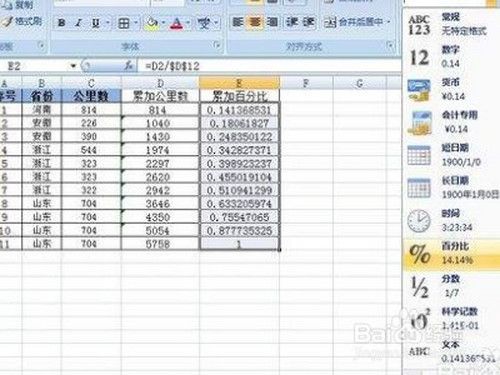Toggle Underline formatting button

pos(96,23)
